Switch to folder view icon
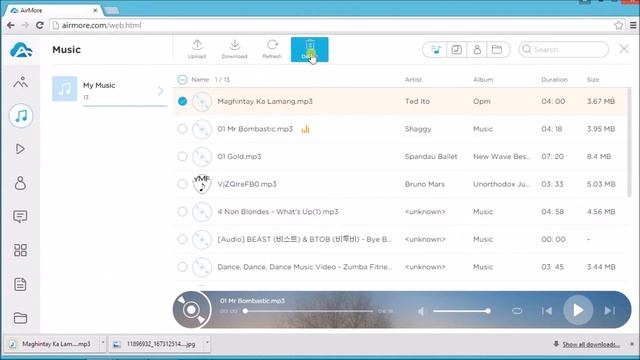The height and width of the screenshot is (360, 640). pos(497,50)
